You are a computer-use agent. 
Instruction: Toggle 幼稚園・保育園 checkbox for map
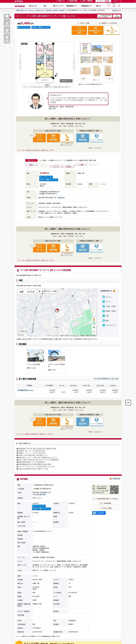point(100,311)
